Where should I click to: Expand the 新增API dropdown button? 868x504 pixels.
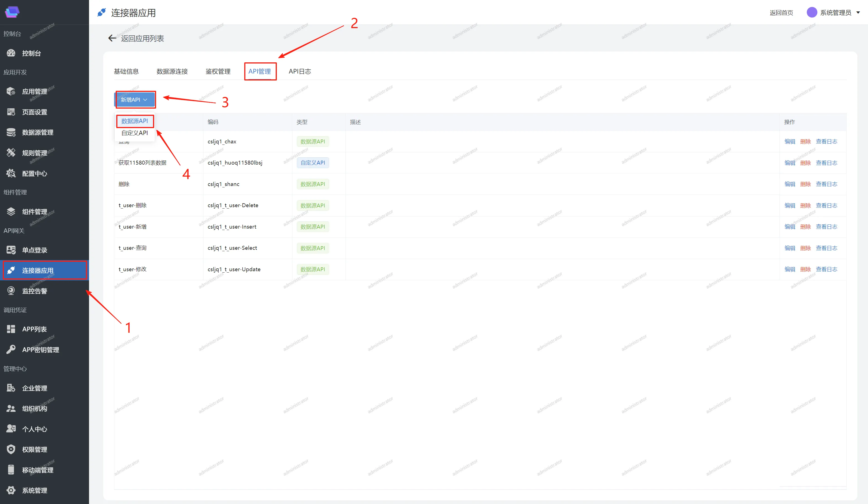pyautogui.click(x=134, y=100)
